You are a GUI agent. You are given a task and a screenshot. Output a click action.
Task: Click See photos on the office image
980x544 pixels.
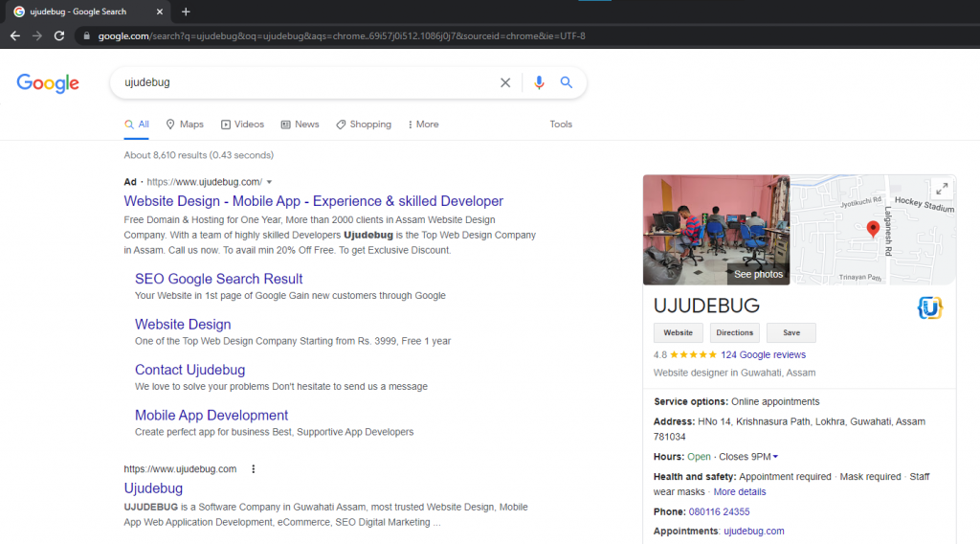click(x=758, y=275)
